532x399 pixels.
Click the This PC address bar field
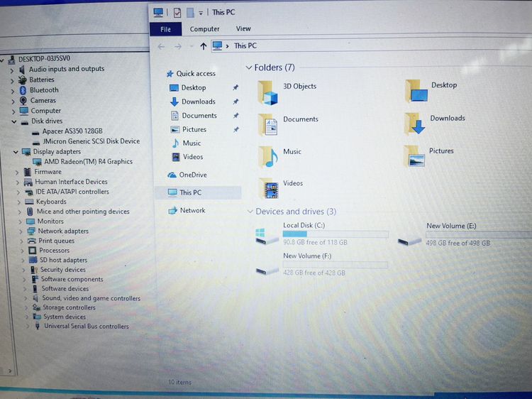(x=371, y=46)
